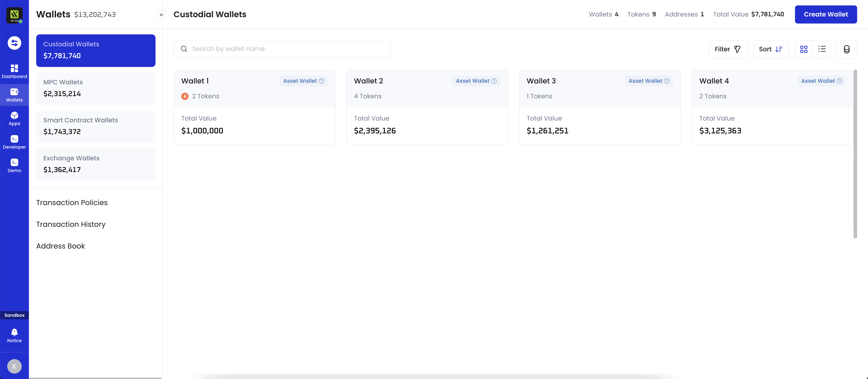The image size is (868, 379).
Task: Click the user avatar K
Action: (x=14, y=366)
